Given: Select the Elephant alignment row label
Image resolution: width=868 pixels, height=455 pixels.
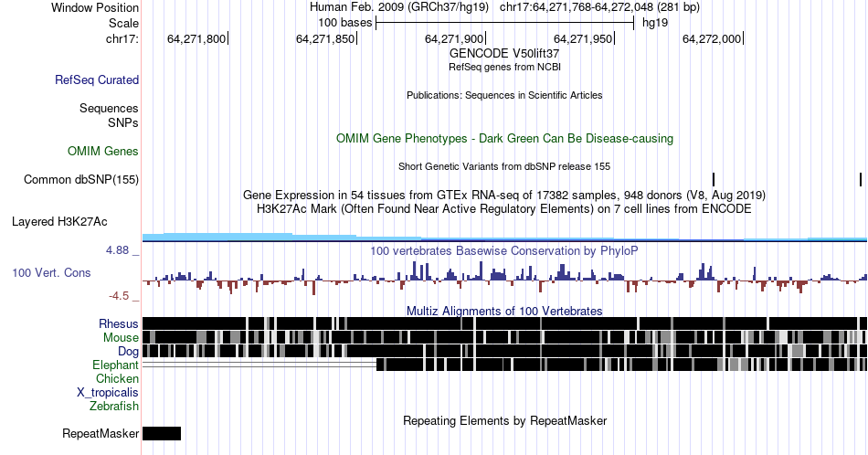Looking at the screenshot, I should pyautogui.click(x=115, y=365).
